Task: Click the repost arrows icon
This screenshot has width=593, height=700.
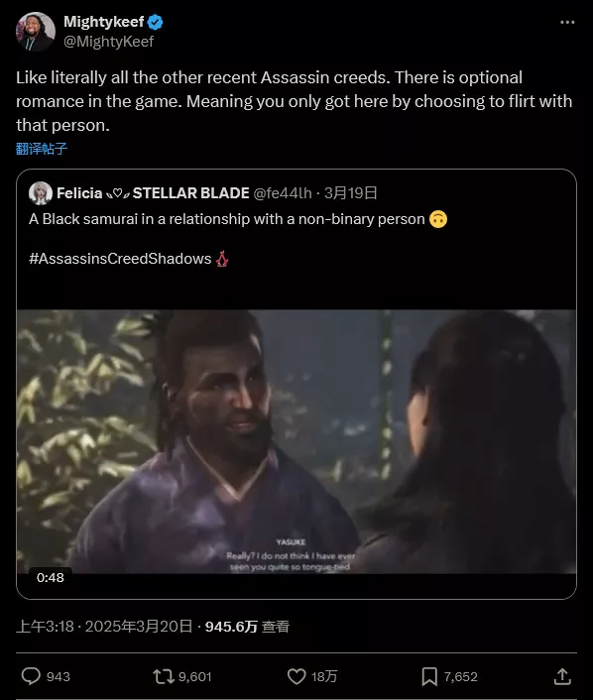Action: (x=164, y=676)
